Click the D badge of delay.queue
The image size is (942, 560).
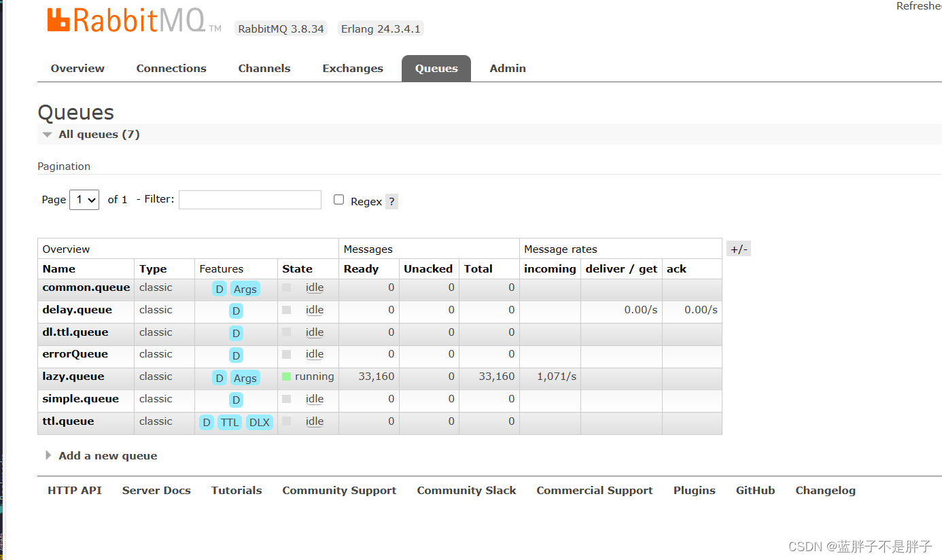(x=236, y=311)
